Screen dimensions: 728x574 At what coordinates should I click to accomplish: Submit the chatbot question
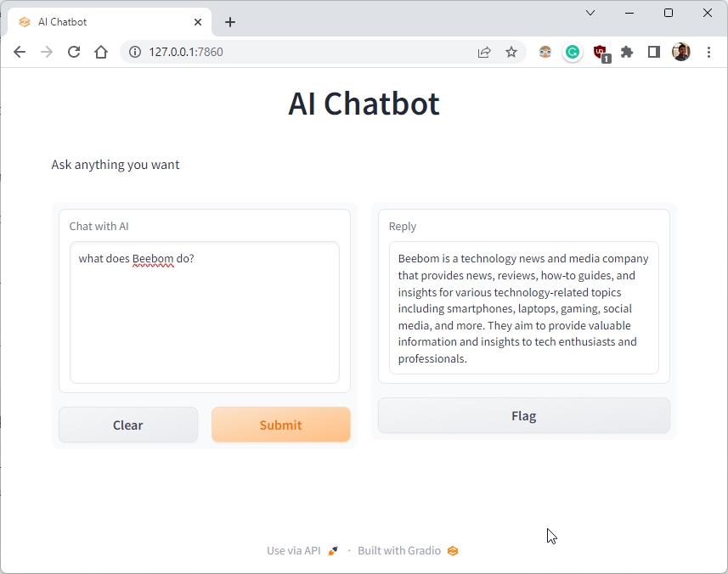(280, 425)
